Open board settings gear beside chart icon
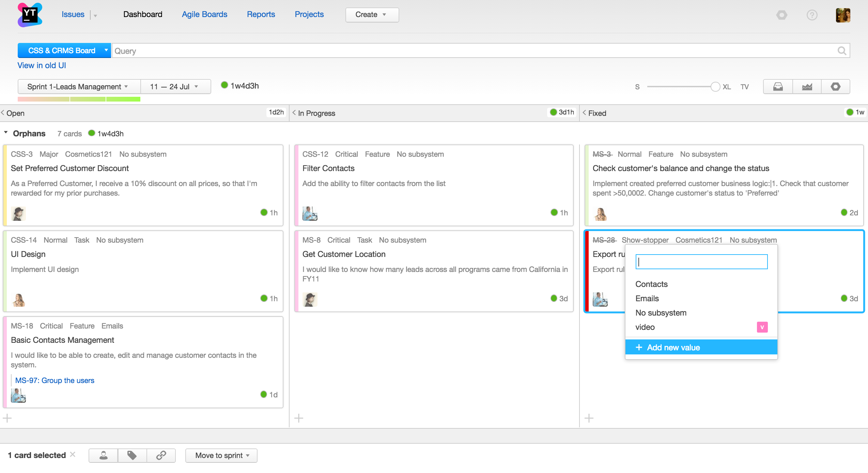Screen dimensions: 868x473 [x=835, y=87]
